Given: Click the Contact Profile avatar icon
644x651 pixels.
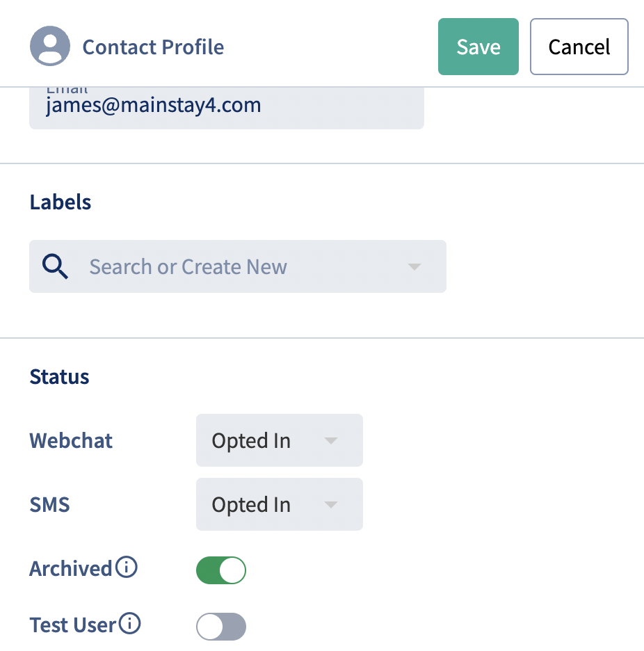Looking at the screenshot, I should pyautogui.click(x=50, y=46).
